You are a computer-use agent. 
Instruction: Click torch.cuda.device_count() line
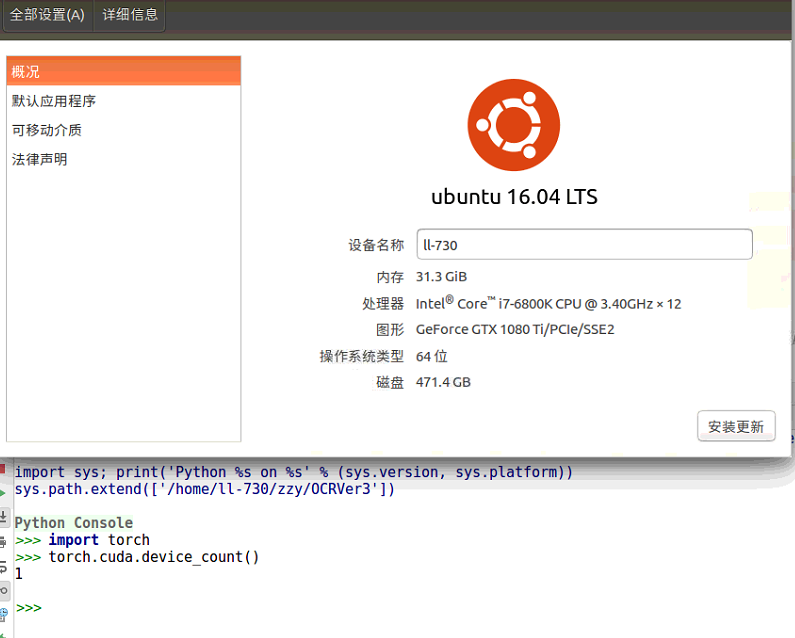137,557
